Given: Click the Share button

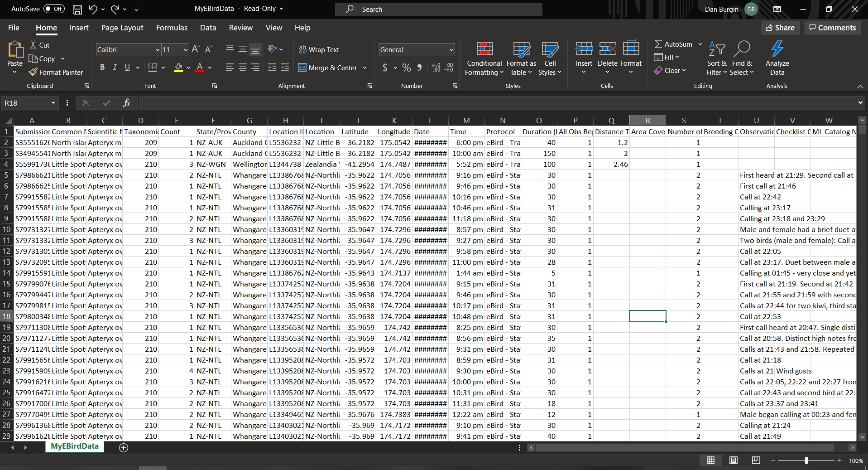Looking at the screenshot, I should 780,28.
